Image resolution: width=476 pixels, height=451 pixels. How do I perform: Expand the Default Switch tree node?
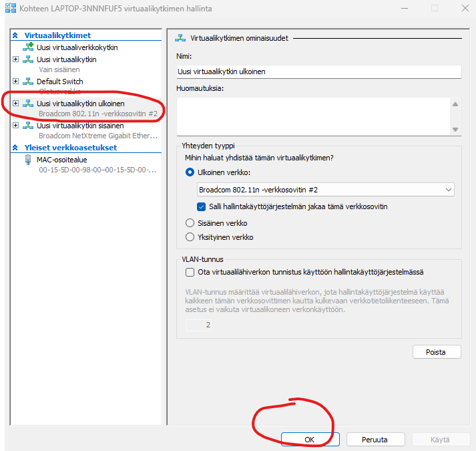(16, 81)
